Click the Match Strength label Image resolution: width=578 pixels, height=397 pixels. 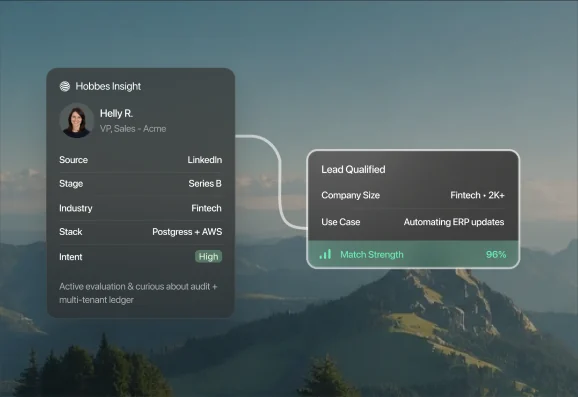coord(372,255)
